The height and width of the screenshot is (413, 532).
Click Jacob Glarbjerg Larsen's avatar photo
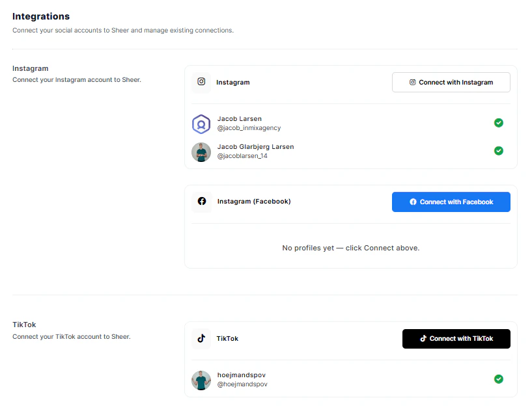click(x=201, y=152)
